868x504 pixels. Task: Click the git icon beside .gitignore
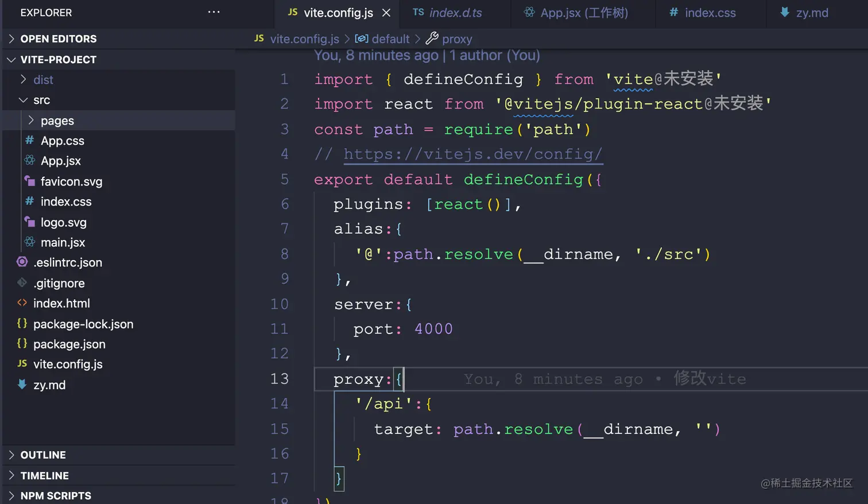tap(22, 283)
